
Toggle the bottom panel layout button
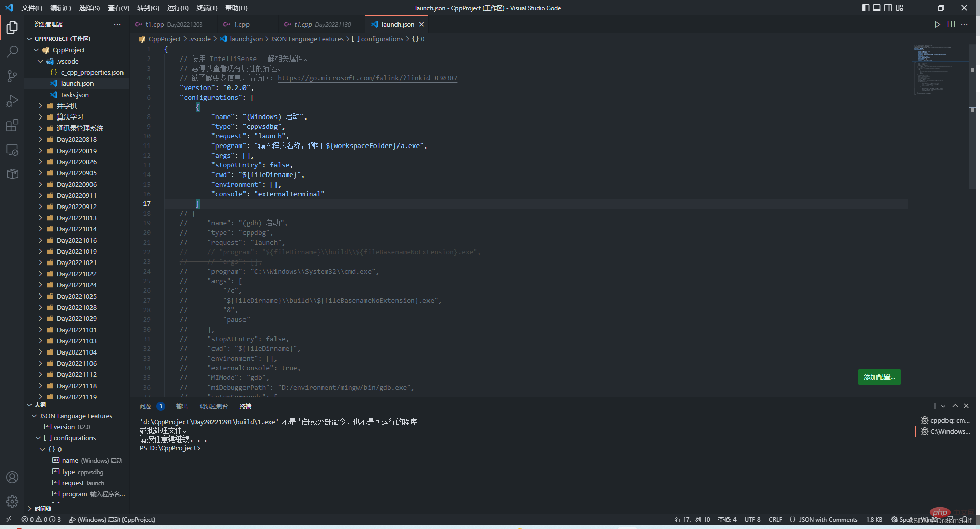tap(877, 8)
